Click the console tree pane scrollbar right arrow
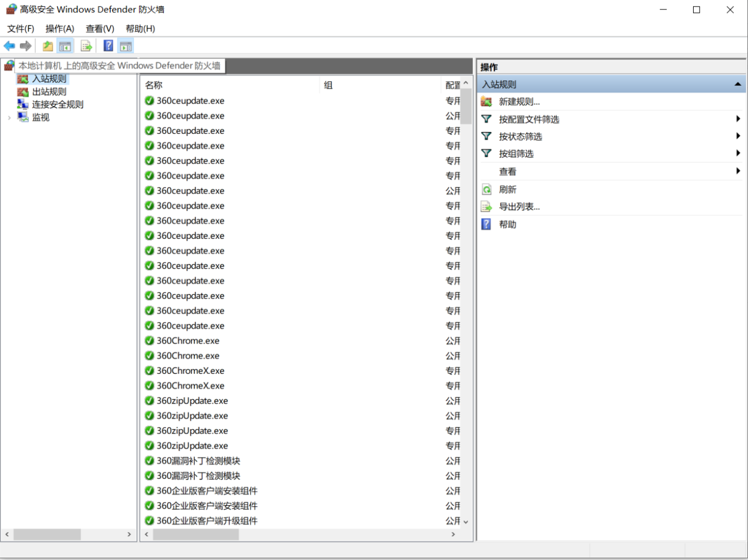The height and width of the screenshot is (560, 748). (x=129, y=534)
